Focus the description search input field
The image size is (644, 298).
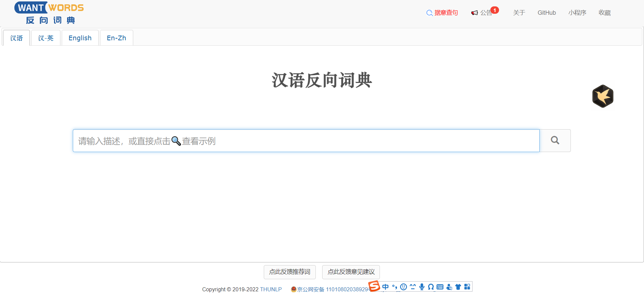pyautogui.click(x=306, y=141)
